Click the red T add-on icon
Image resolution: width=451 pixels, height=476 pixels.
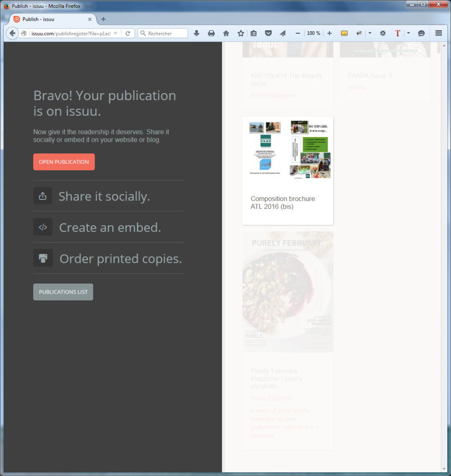(398, 33)
